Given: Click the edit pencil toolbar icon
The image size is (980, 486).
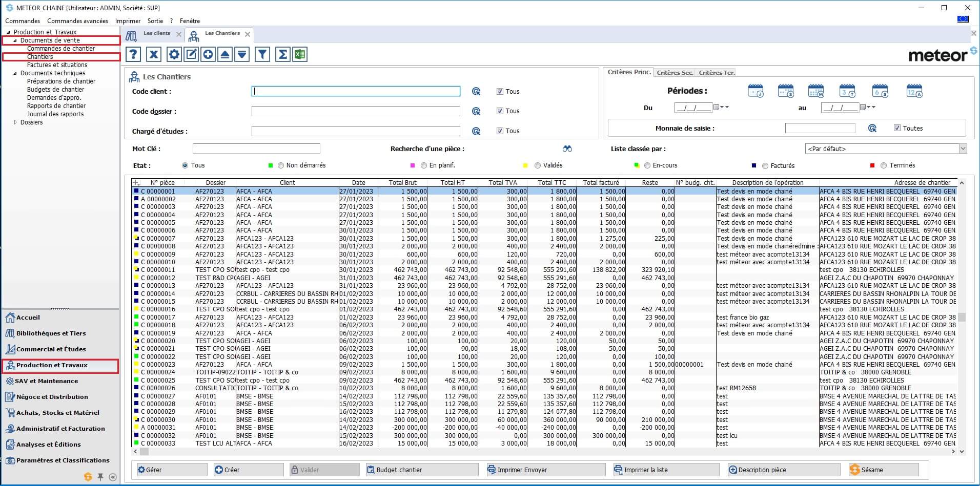Looking at the screenshot, I should [x=191, y=54].
